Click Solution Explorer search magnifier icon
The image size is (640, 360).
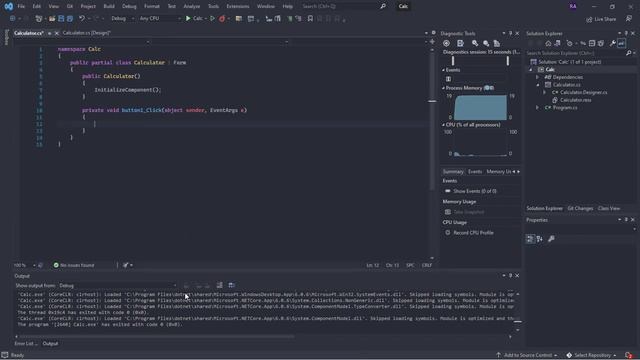click(629, 53)
